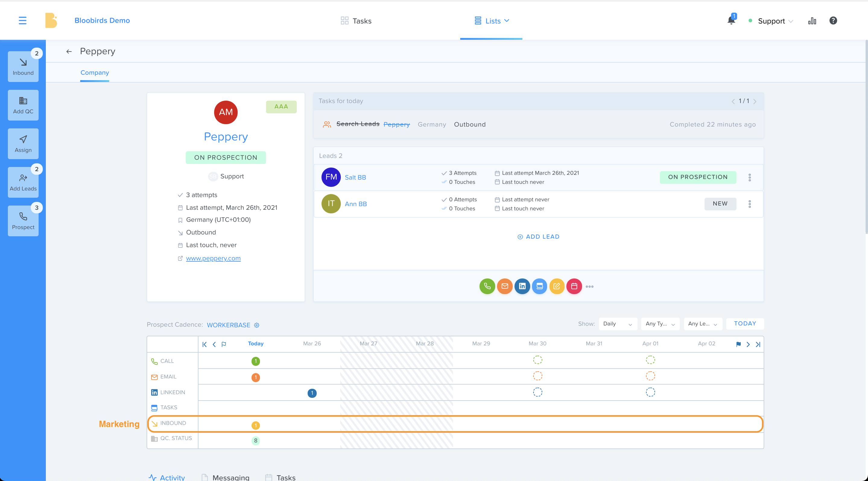Click the outlined flag icon in cadence header
The width and height of the screenshot is (868, 481).
(x=224, y=344)
